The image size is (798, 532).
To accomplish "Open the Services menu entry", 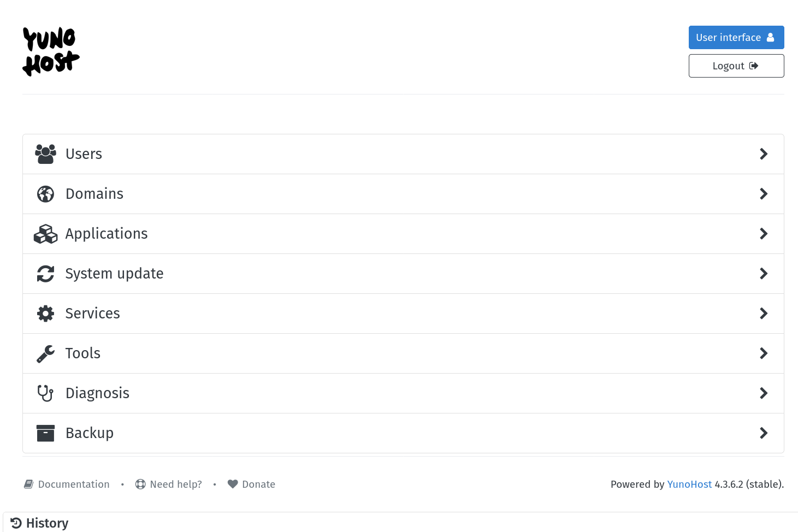I will (x=92, y=314).
